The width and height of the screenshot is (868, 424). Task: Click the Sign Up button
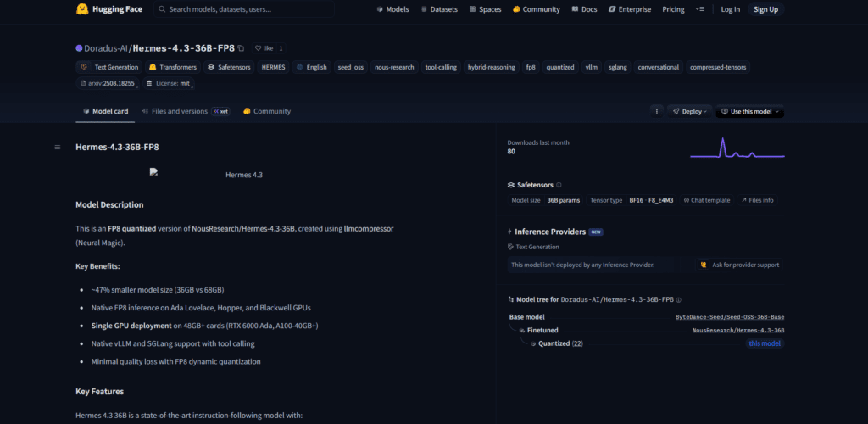click(x=765, y=9)
